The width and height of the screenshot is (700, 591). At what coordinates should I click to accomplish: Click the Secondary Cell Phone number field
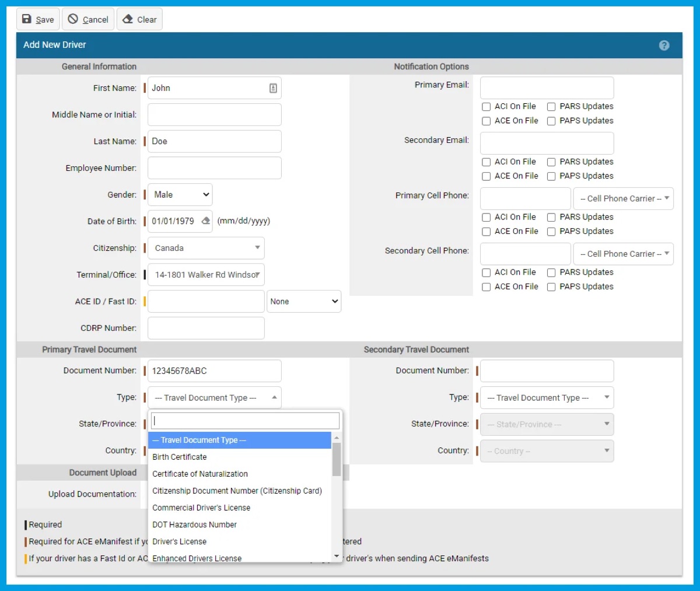pyautogui.click(x=525, y=254)
